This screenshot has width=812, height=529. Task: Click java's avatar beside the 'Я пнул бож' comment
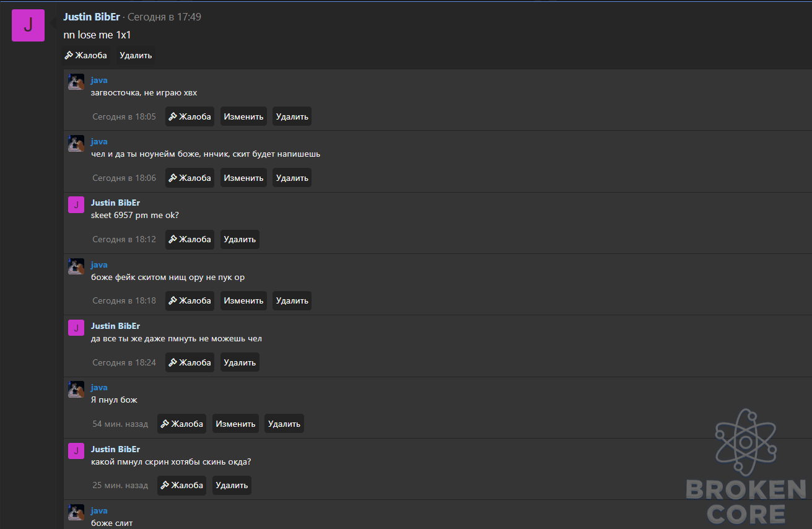point(76,389)
